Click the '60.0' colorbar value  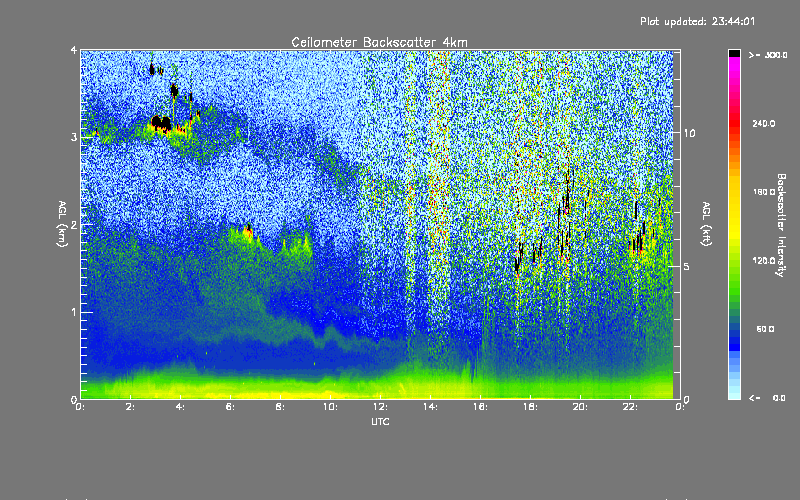765,329
